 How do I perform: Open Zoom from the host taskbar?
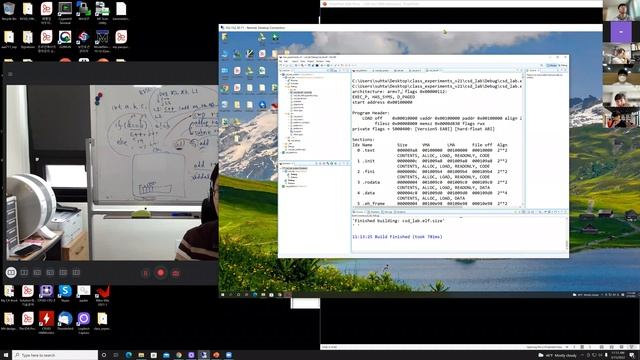pos(229,355)
